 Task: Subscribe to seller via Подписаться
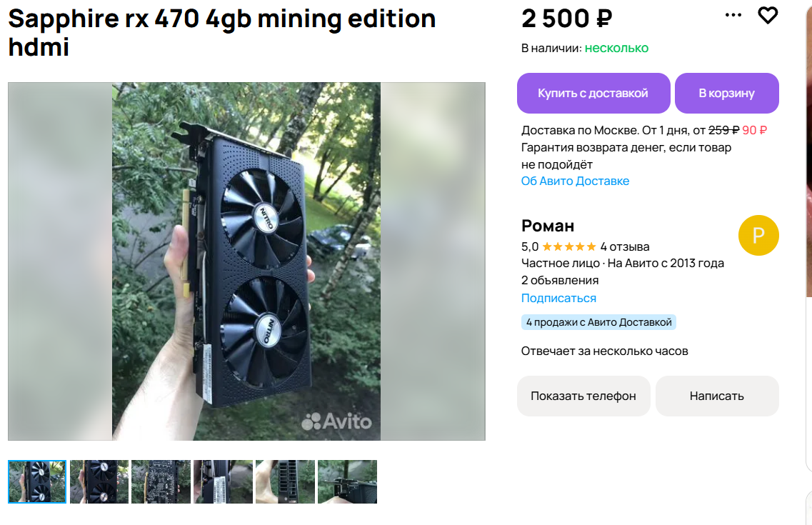pyautogui.click(x=558, y=298)
